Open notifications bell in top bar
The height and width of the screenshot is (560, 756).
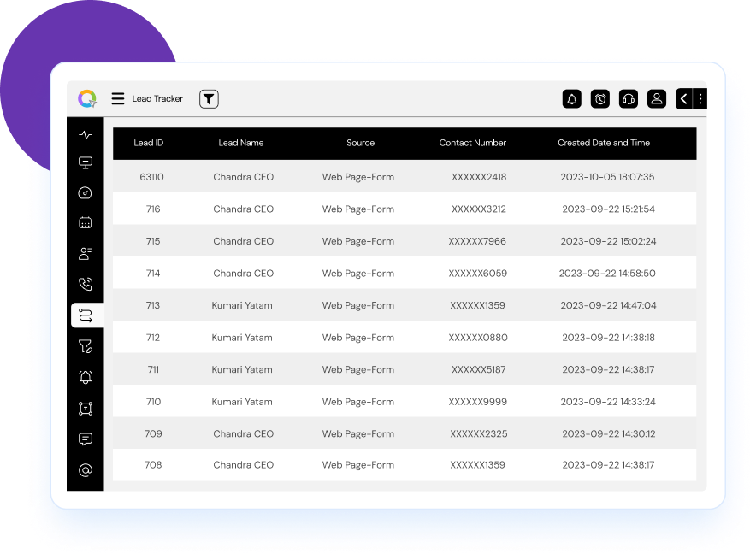[x=572, y=99]
